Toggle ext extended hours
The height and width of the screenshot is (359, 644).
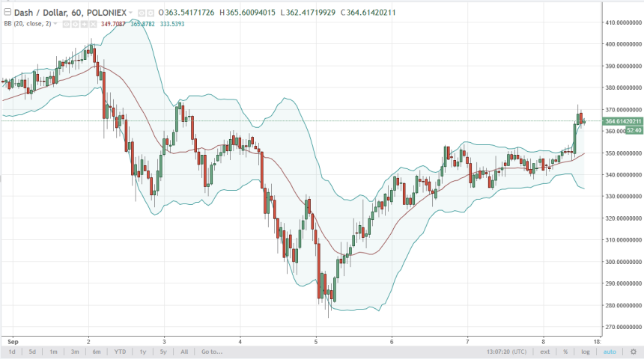click(x=544, y=352)
